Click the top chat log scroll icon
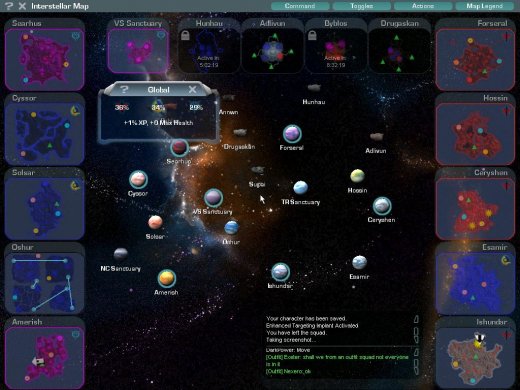 pyautogui.click(x=416, y=319)
